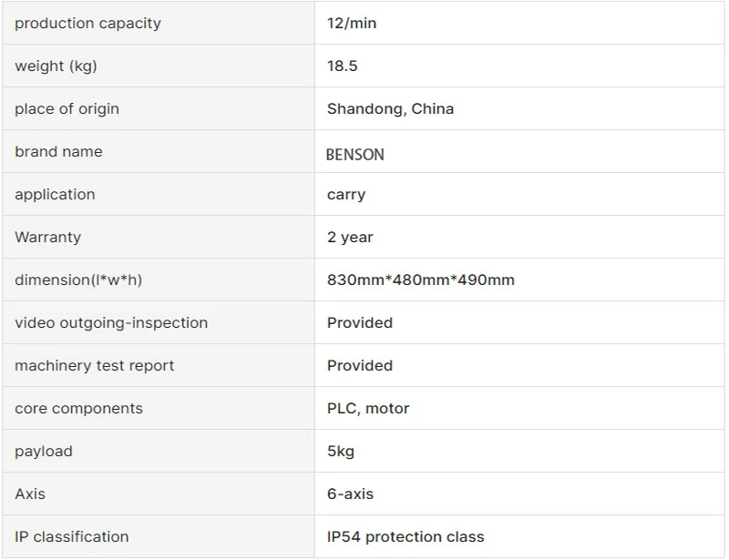The width and height of the screenshot is (729, 560).
Task: Click the Warranty row label
Action: pyautogui.click(x=48, y=237)
